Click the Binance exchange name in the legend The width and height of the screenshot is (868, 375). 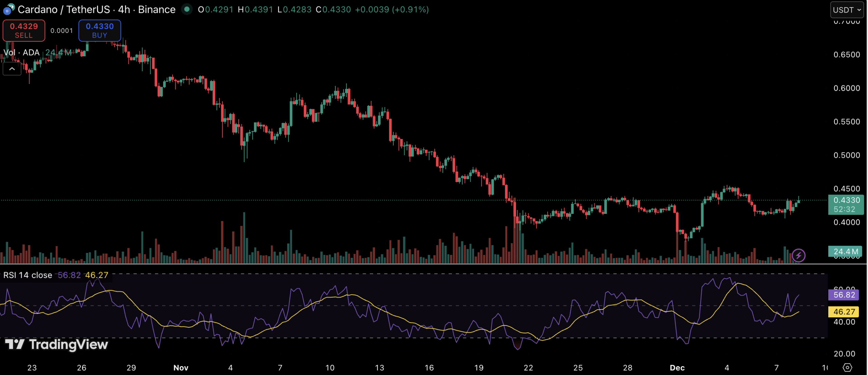pyautogui.click(x=156, y=9)
